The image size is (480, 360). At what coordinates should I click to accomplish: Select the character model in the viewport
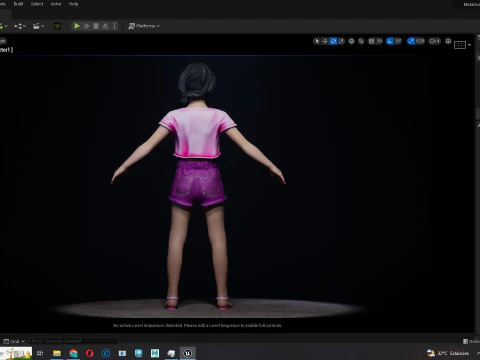point(198,187)
